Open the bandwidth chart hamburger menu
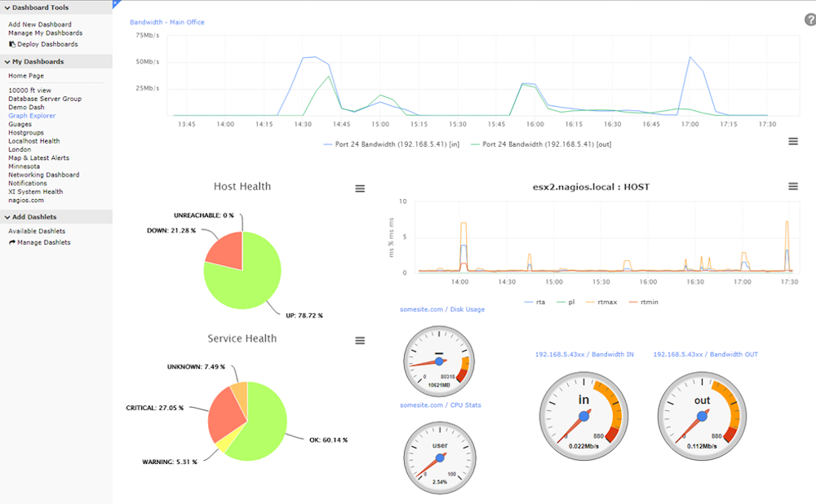Viewport: 816px width, 504px height. pyautogui.click(x=793, y=141)
